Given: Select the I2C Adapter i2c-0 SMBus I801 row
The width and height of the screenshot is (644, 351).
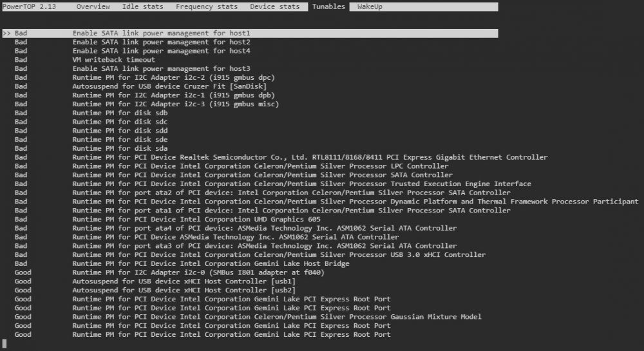Looking at the screenshot, I should click(169, 272).
